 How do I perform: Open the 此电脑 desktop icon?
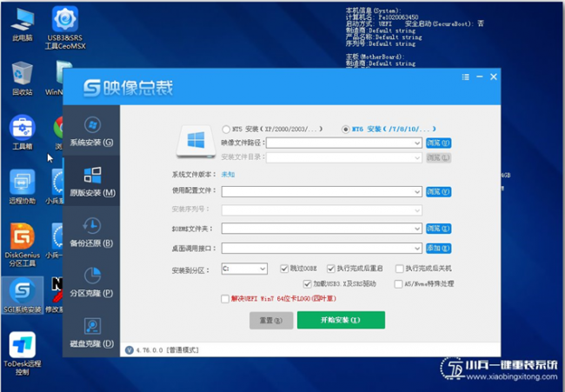(23, 25)
